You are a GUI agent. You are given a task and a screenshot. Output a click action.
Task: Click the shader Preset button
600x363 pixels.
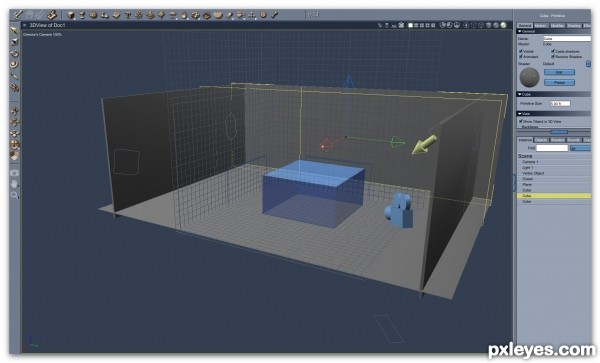point(559,82)
